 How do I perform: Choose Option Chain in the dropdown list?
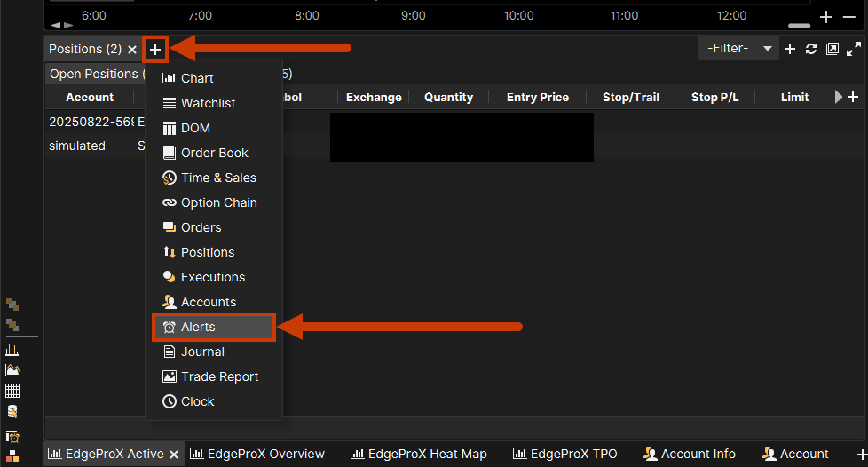click(x=218, y=202)
